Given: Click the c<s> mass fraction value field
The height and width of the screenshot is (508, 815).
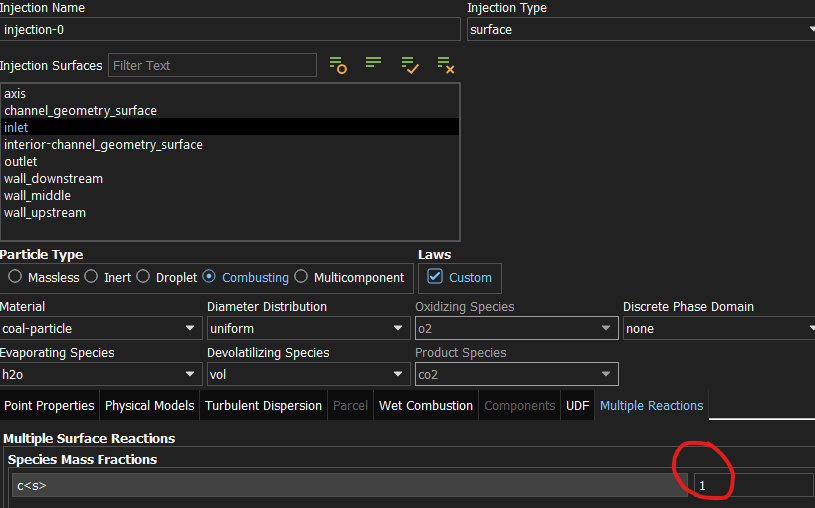Looking at the screenshot, I should (x=752, y=485).
